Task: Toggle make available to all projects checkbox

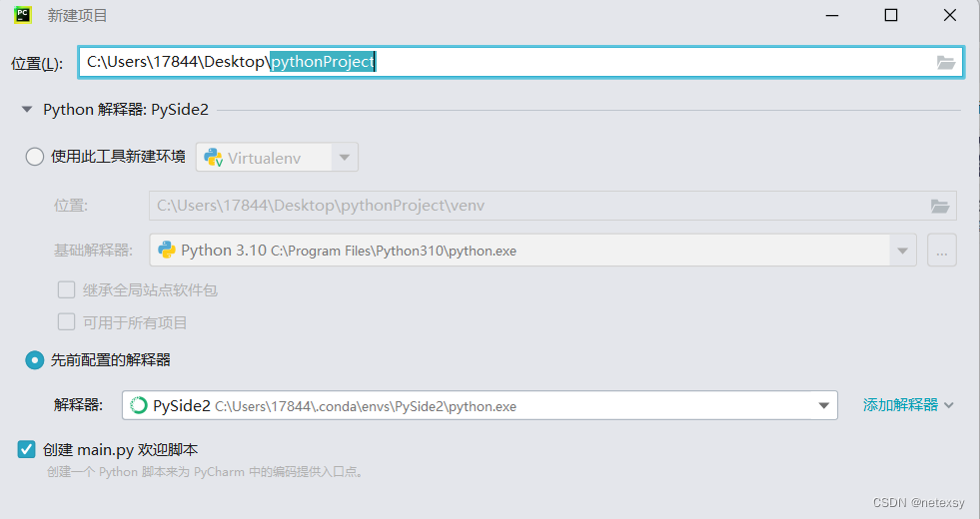Action: [66, 322]
